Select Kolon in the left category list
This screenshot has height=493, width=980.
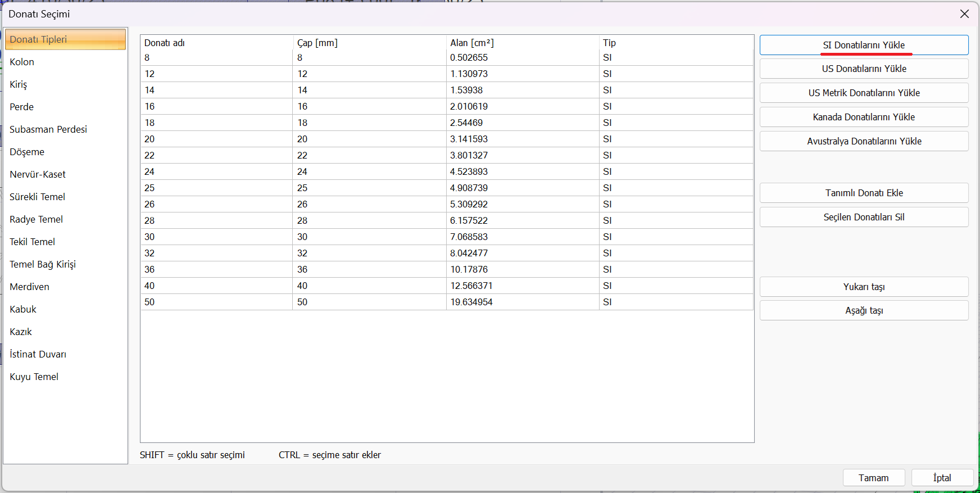pyautogui.click(x=22, y=62)
